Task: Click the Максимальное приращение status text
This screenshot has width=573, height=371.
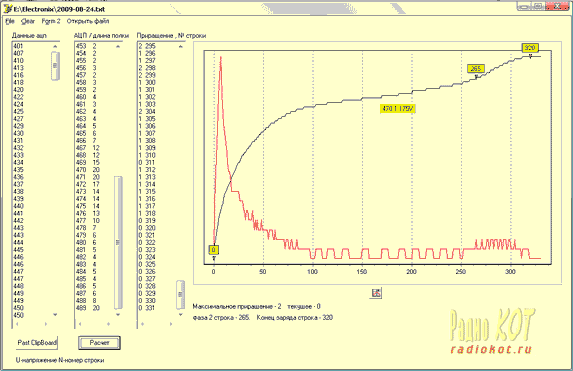Action: [237, 307]
